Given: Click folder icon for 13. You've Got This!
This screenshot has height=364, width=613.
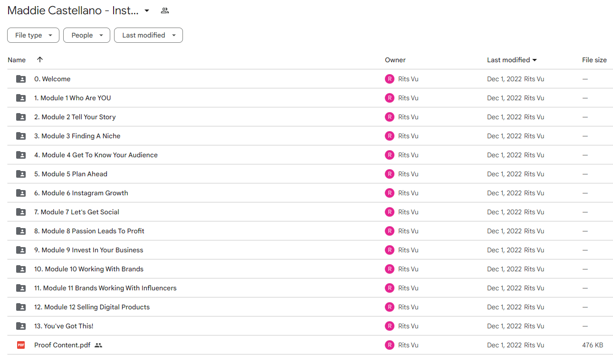Looking at the screenshot, I should 21,326.
